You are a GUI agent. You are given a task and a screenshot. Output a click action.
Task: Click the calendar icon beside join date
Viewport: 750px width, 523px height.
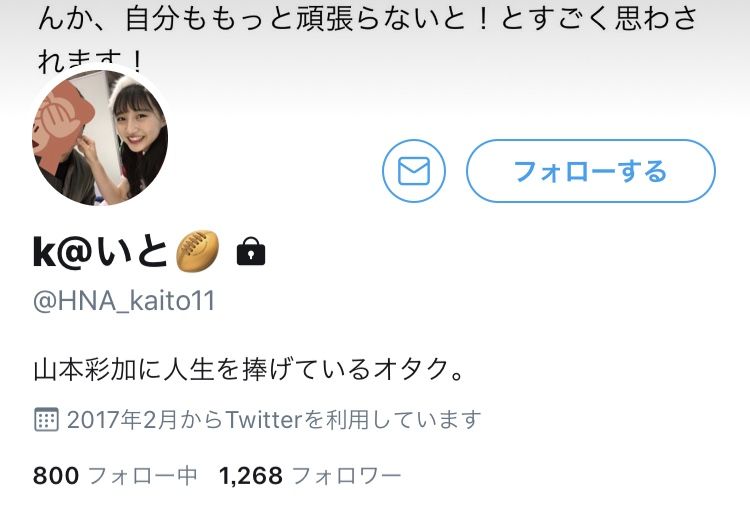(46, 420)
